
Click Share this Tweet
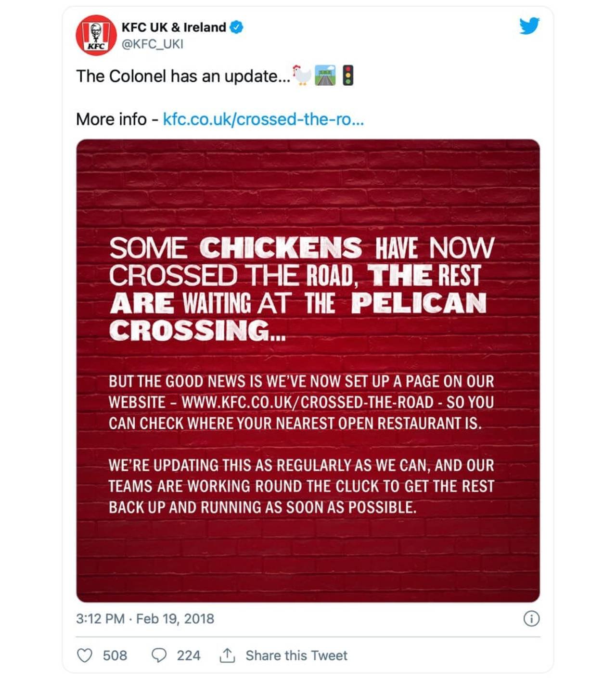coord(296,655)
